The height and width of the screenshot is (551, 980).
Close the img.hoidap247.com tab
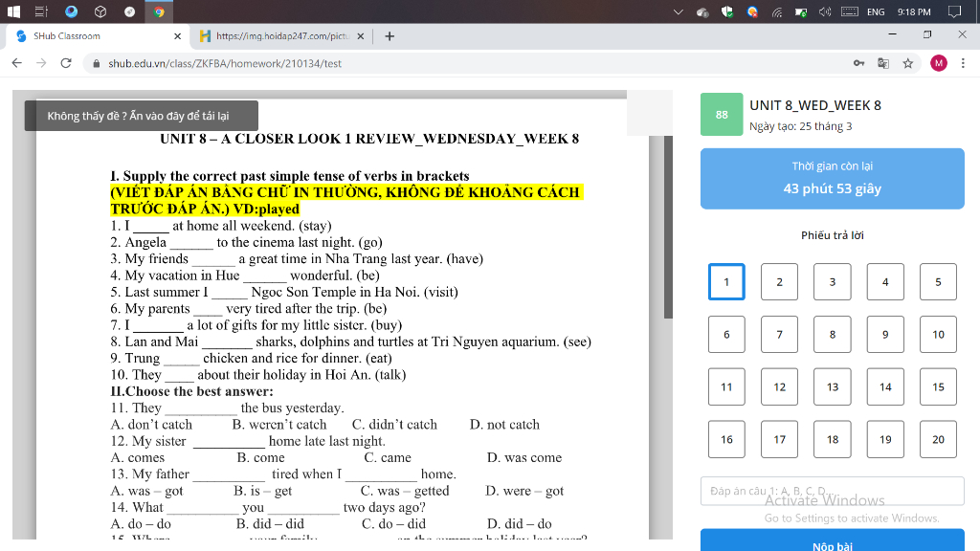tap(361, 36)
